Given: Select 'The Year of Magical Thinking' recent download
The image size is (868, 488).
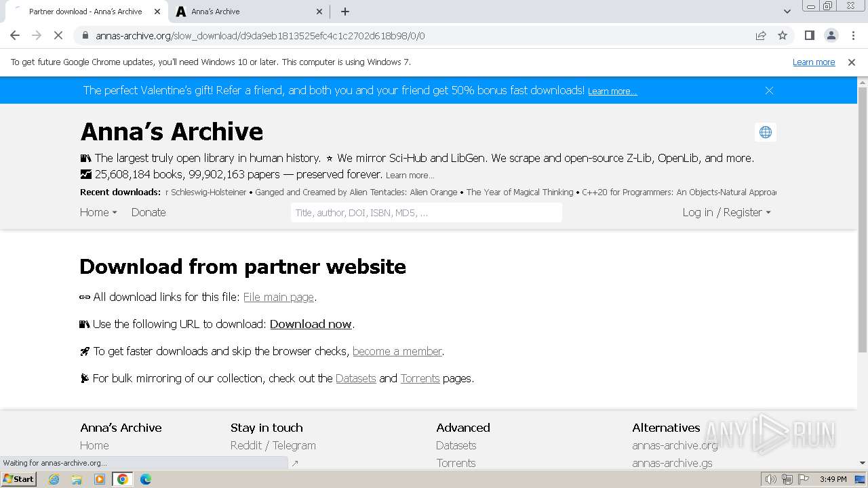Looking at the screenshot, I should [x=519, y=192].
